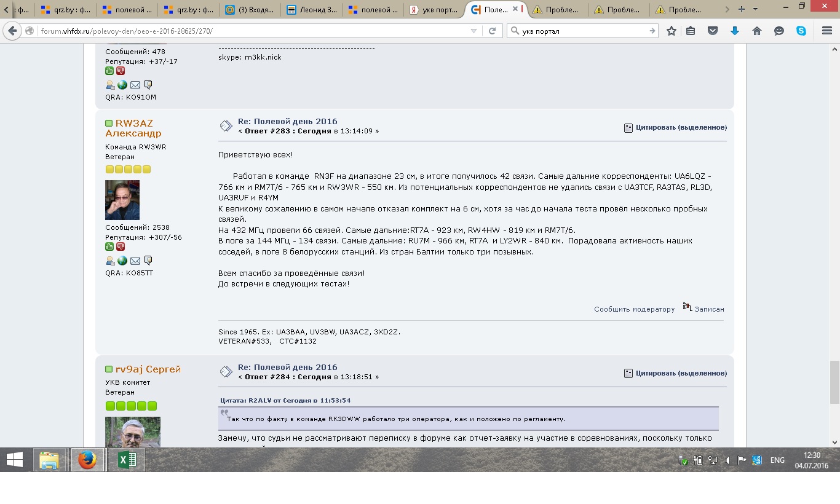Click thumbs-up reputation icon for RW3AZ
Screen dimensions: 840x504
pyautogui.click(x=109, y=246)
